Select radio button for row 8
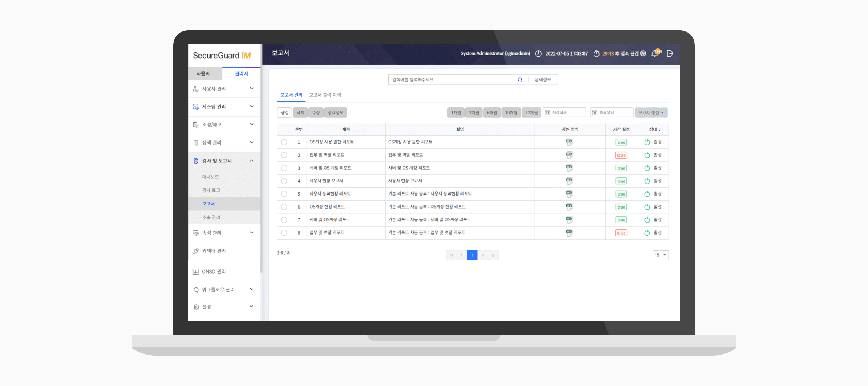Image resolution: width=868 pixels, height=386 pixels. [284, 233]
